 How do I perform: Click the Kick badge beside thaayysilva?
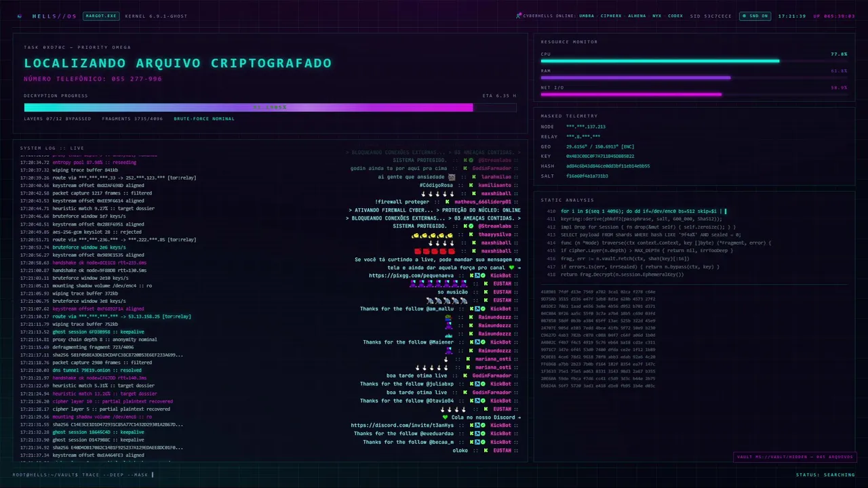tap(471, 235)
